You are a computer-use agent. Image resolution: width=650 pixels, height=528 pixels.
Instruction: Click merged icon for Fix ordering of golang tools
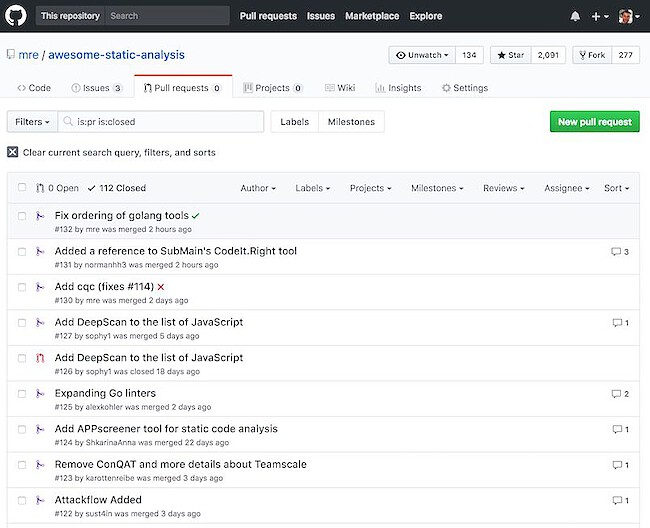(40, 216)
